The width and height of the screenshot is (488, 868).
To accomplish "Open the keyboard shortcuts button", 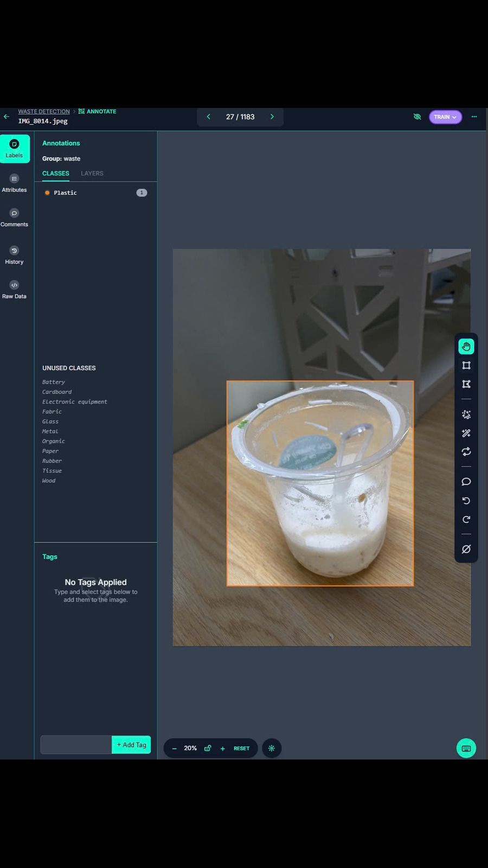I will [466, 748].
